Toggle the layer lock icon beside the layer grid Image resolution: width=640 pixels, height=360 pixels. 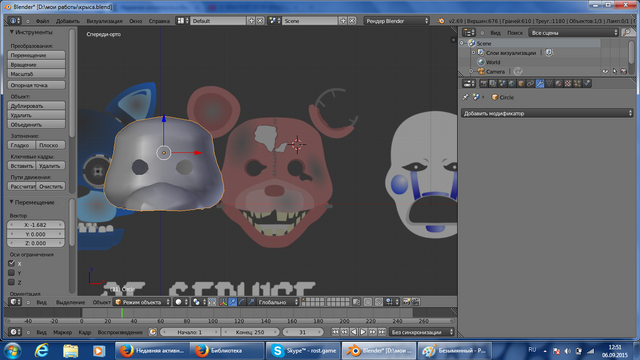tap(356, 302)
